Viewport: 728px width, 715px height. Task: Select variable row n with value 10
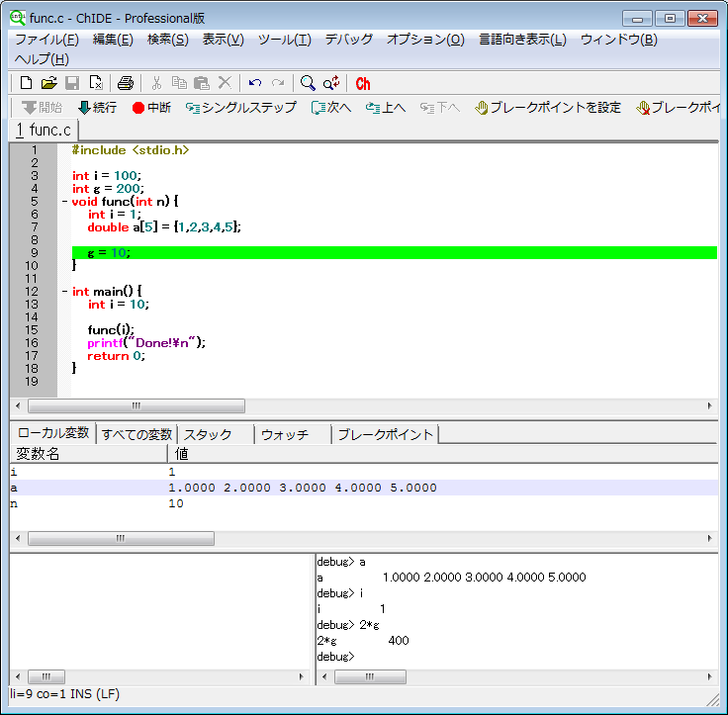(x=364, y=503)
